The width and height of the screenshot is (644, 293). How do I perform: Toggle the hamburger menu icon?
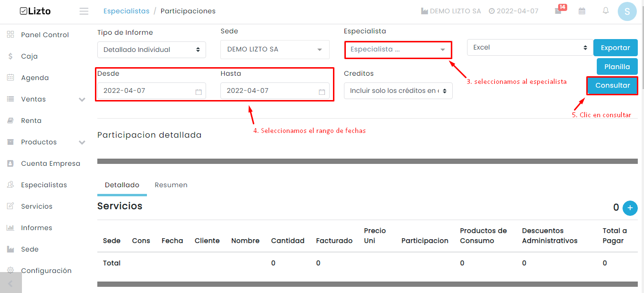[84, 11]
